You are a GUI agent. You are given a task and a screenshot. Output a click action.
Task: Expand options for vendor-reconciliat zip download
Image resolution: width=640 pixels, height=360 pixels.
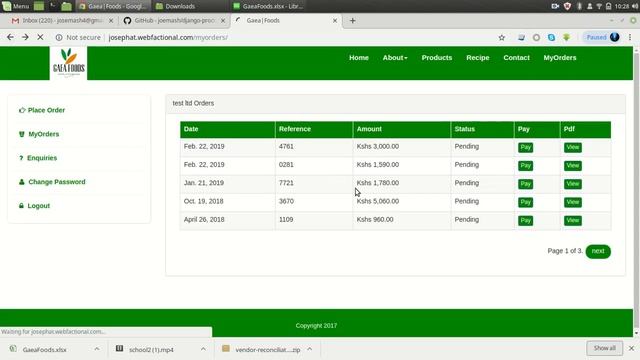pyautogui.click(x=310, y=349)
